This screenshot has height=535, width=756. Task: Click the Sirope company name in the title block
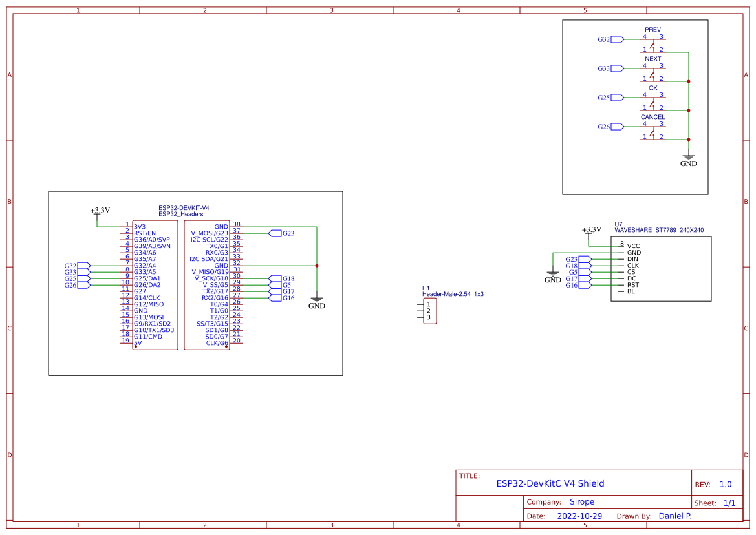point(581,501)
